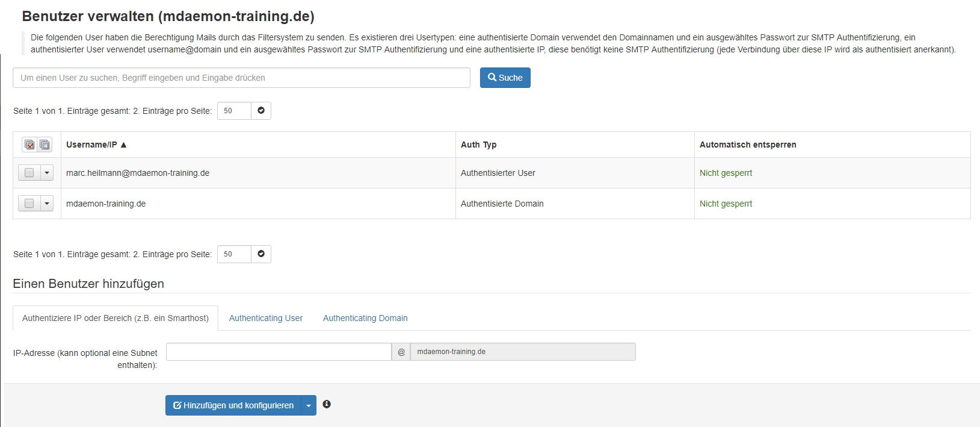The height and width of the screenshot is (427, 980).
Task: Switch to the Authenticating Domain tab
Action: (365, 318)
